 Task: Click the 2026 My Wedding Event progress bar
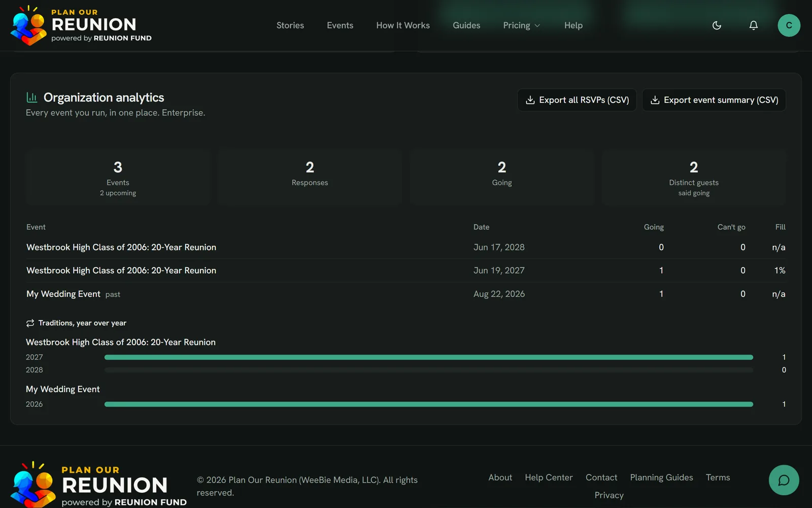[x=429, y=404]
